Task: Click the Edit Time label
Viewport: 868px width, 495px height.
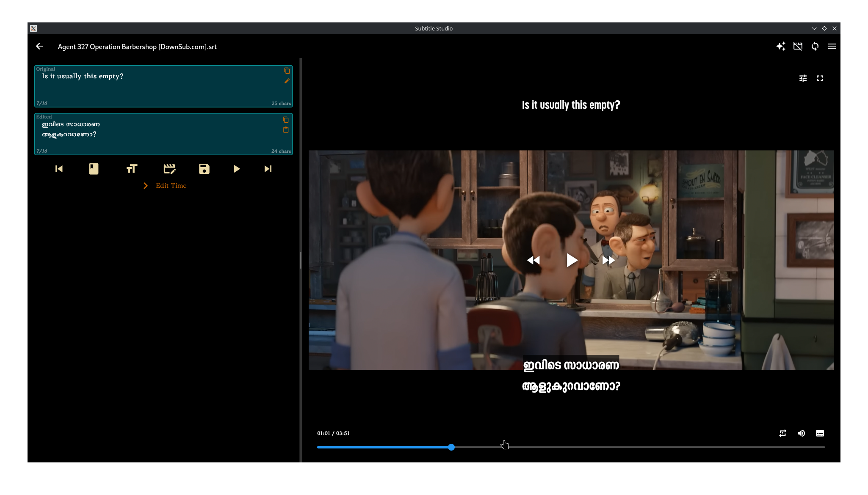Action: pos(171,186)
